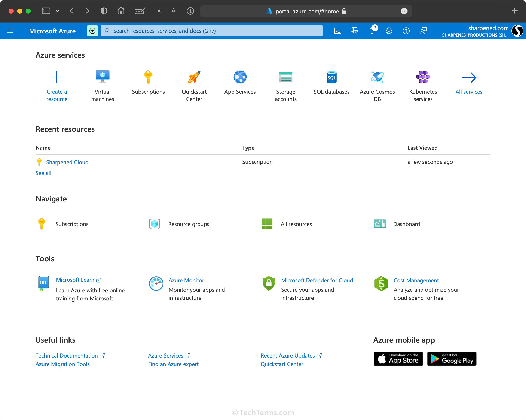Expand the Safari tab group dropdown arrow
Image resolution: width=526 pixels, height=420 pixels.
click(x=57, y=11)
